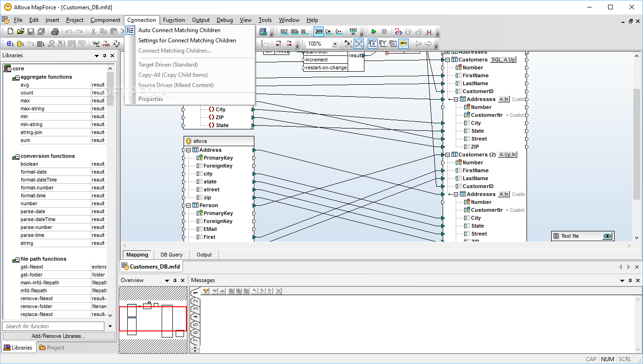Click the Save icon

coord(31,32)
